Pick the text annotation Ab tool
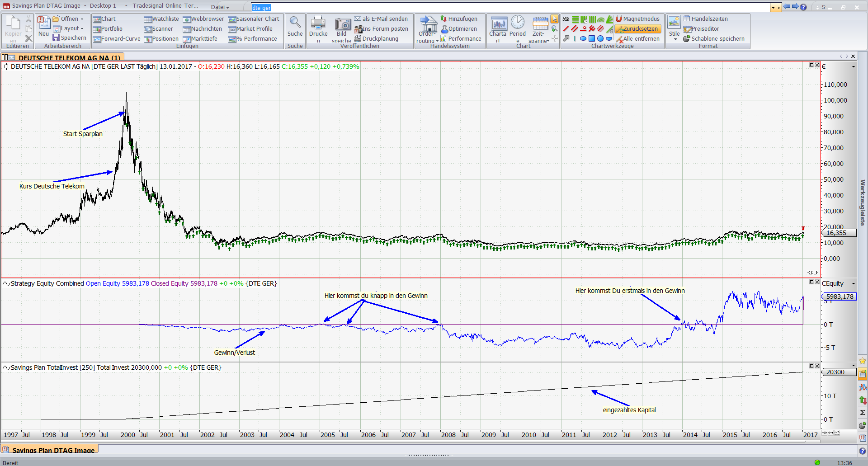The width and height of the screenshot is (868, 466). point(566,19)
